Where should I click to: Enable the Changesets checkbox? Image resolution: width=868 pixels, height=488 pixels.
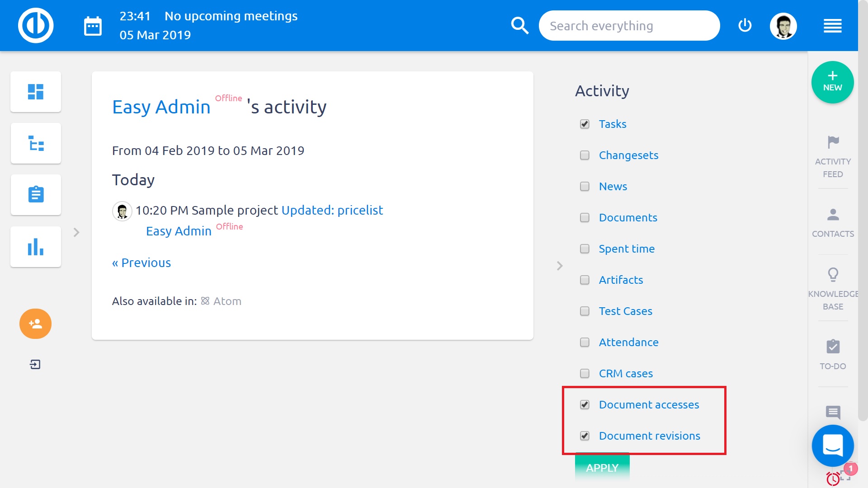coord(584,155)
